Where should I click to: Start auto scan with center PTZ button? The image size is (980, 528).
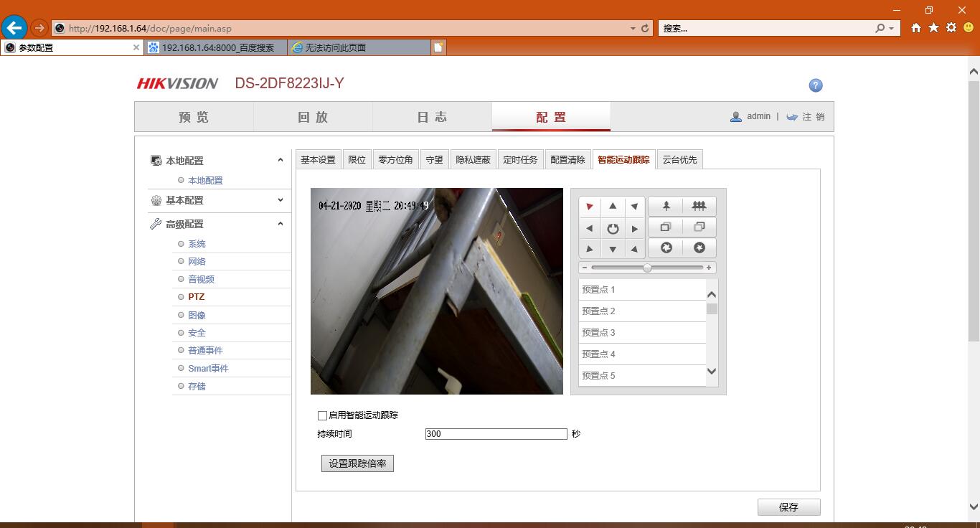(x=613, y=228)
